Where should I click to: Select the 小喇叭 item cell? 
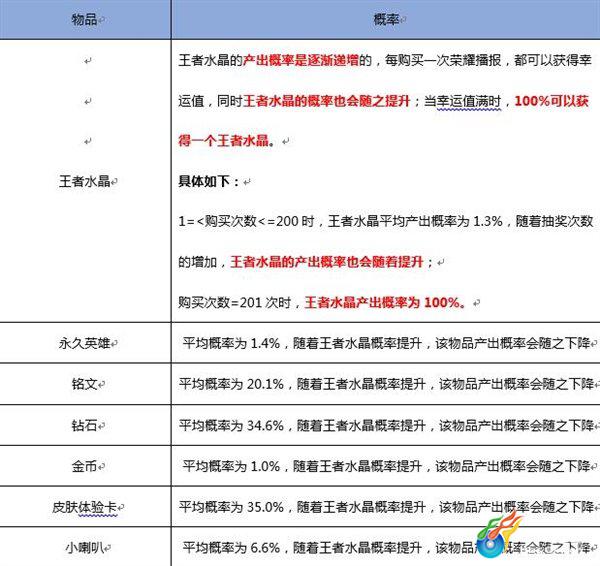85,548
